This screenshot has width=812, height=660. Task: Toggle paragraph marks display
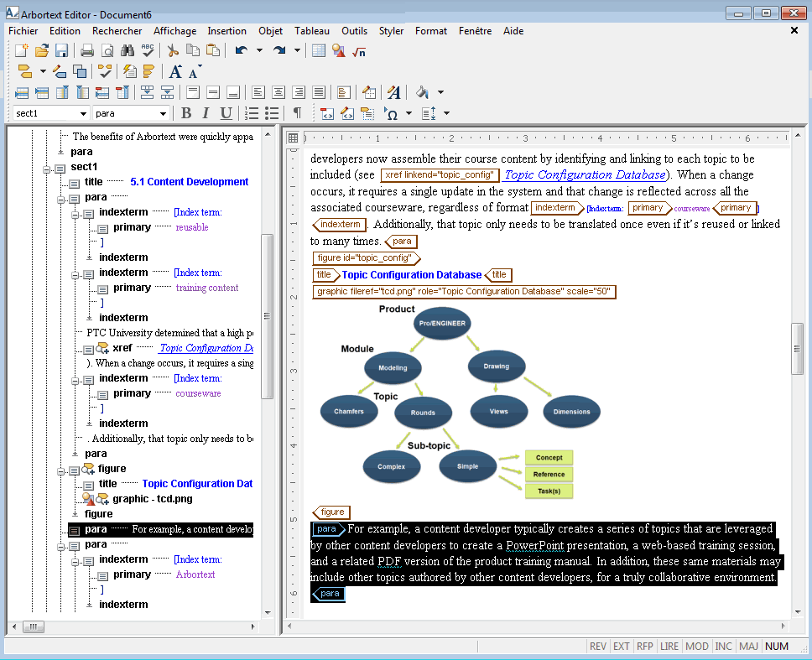coord(297,113)
